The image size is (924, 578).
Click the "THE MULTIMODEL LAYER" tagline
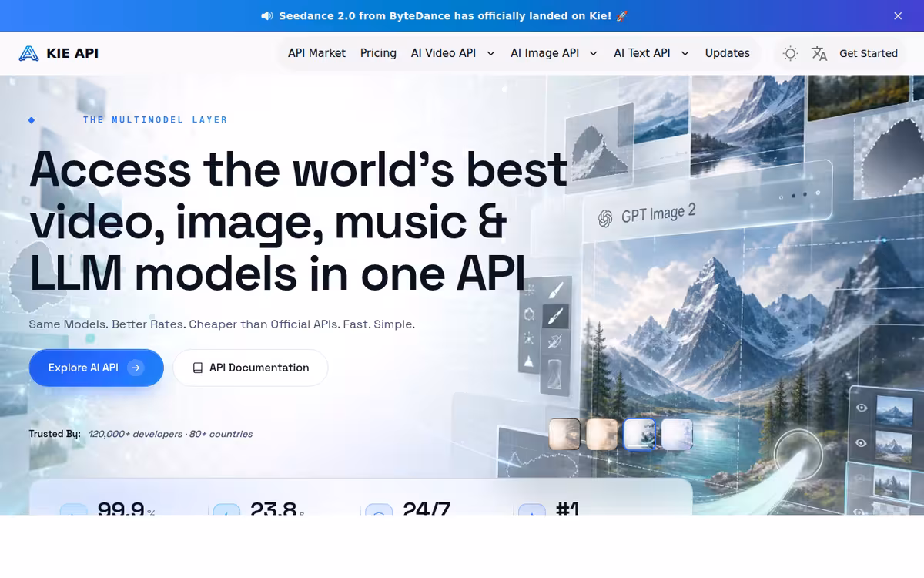tap(156, 119)
